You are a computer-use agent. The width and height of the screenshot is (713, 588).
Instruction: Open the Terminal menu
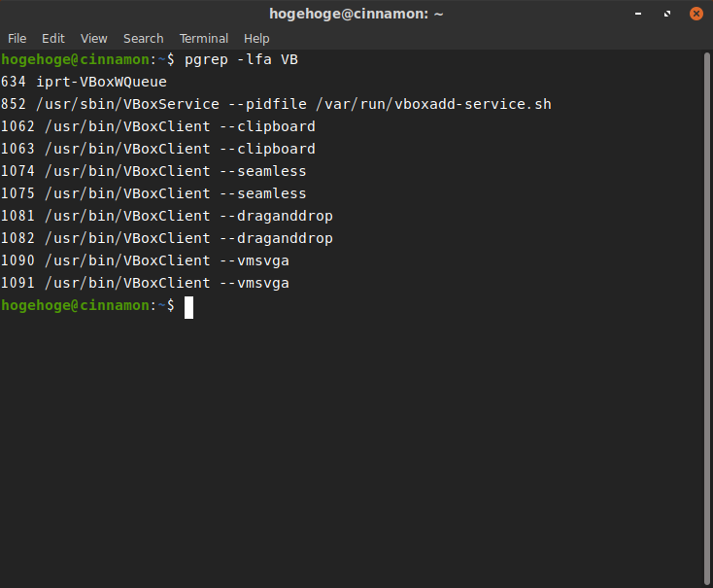(204, 39)
